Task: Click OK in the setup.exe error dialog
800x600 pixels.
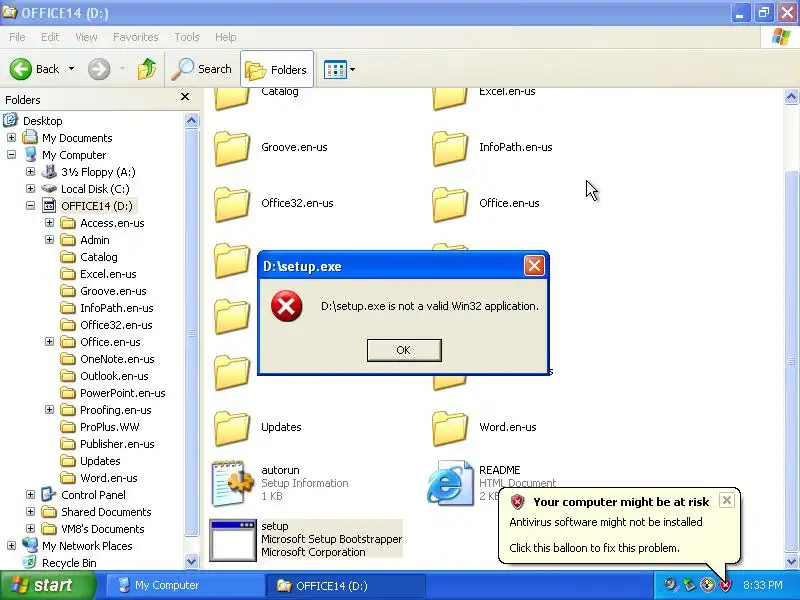Action: tap(404, 350)
